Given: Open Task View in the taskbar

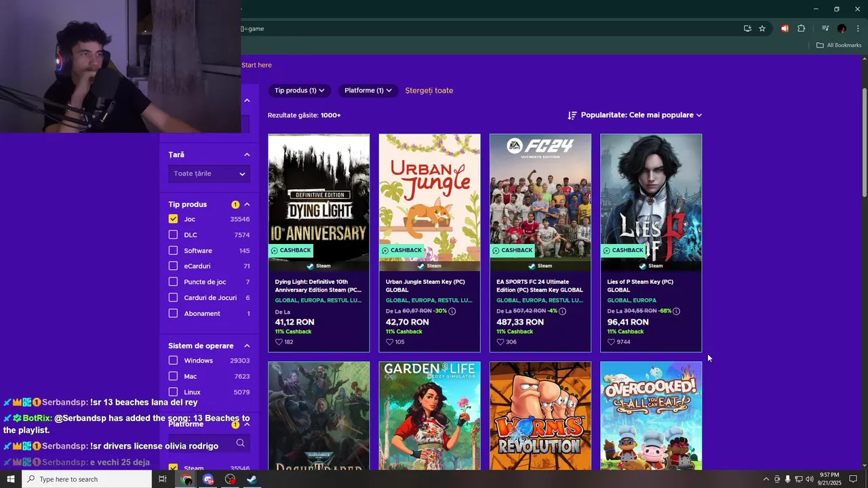Looking at the screenshot, I should coord(163,479).
